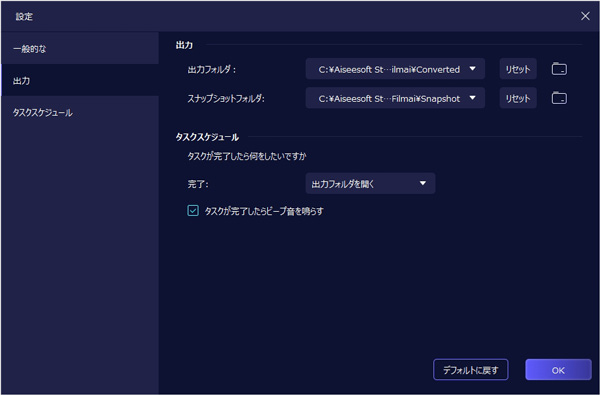Browse for the 出力フォルダ with folder icon
This screenshot has height=395, width=600.
click(559, 69)
